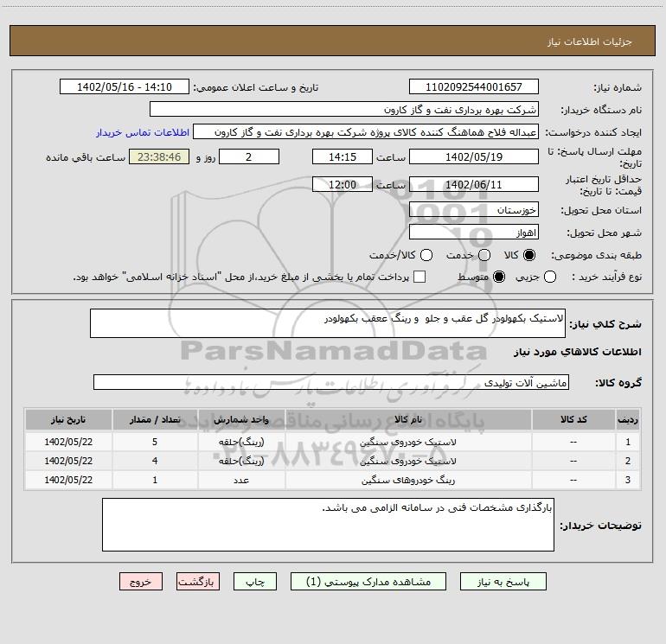
Task: Click date 1402/05/22 in row 1
Action: [x=68, y=442]
